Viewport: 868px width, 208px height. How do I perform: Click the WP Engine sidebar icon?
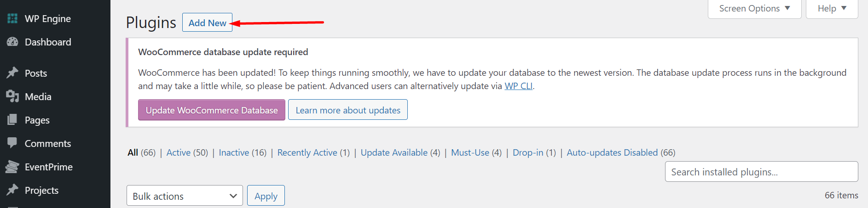click(12, 18)
